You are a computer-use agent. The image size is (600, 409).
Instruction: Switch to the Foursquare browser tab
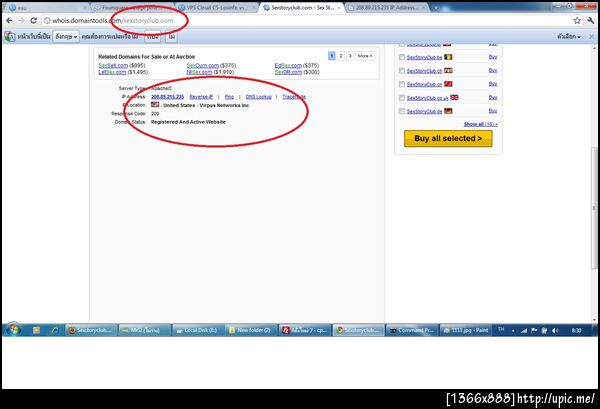(132, 8)
